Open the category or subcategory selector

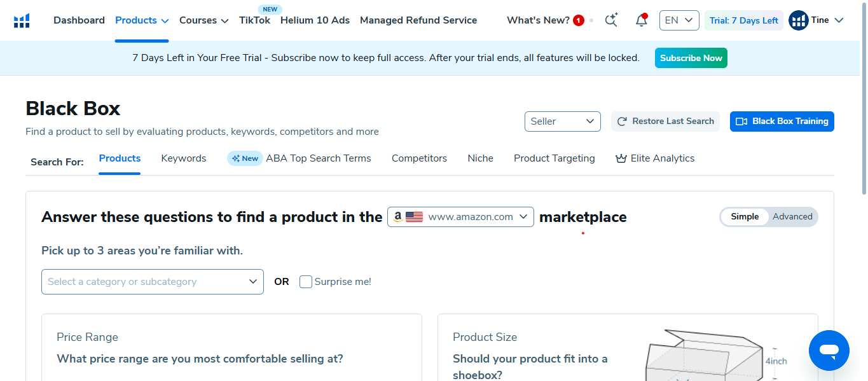[153, 282]
